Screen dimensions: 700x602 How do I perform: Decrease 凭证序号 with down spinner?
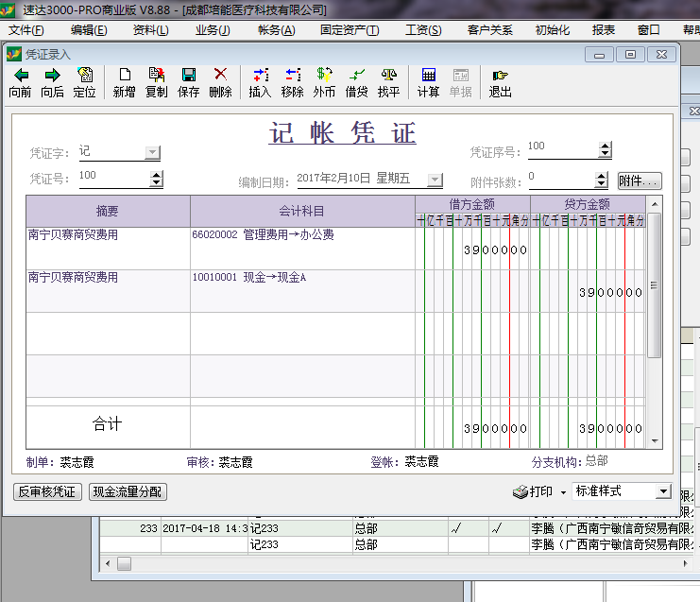coord(605,154)
